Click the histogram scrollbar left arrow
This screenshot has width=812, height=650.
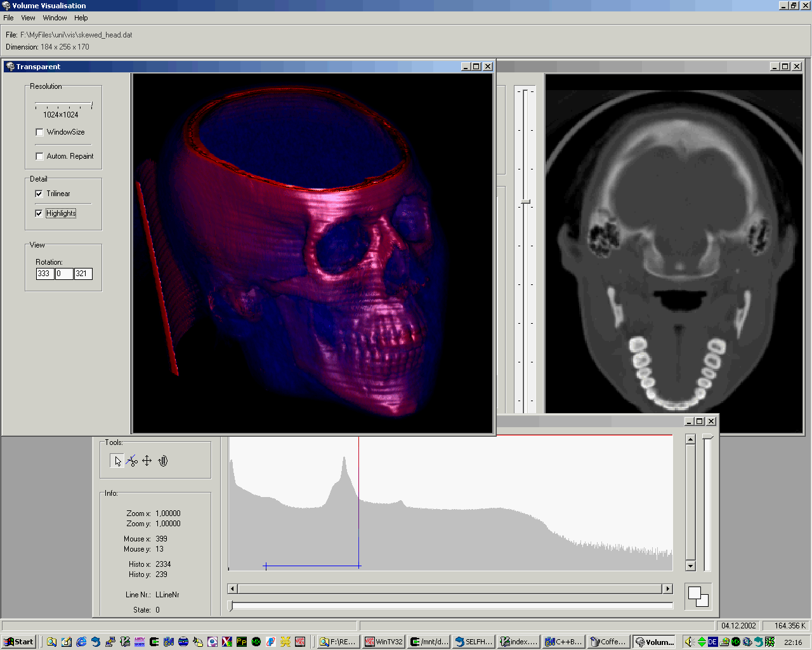pos(232,588)
